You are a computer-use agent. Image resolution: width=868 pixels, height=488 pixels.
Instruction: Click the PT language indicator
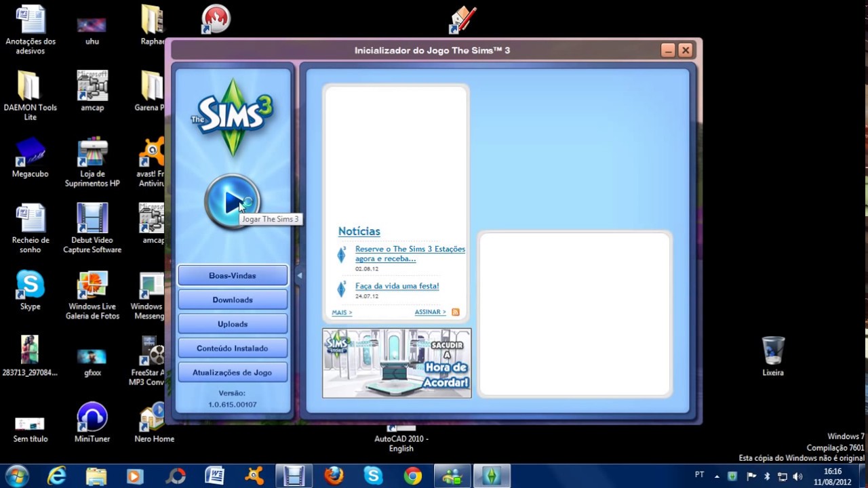pyautogui.click(x=700, y=474)
